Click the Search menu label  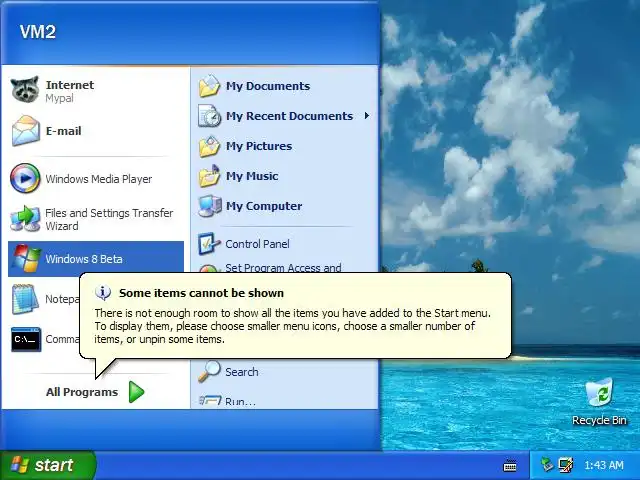[x=242, y=372]
